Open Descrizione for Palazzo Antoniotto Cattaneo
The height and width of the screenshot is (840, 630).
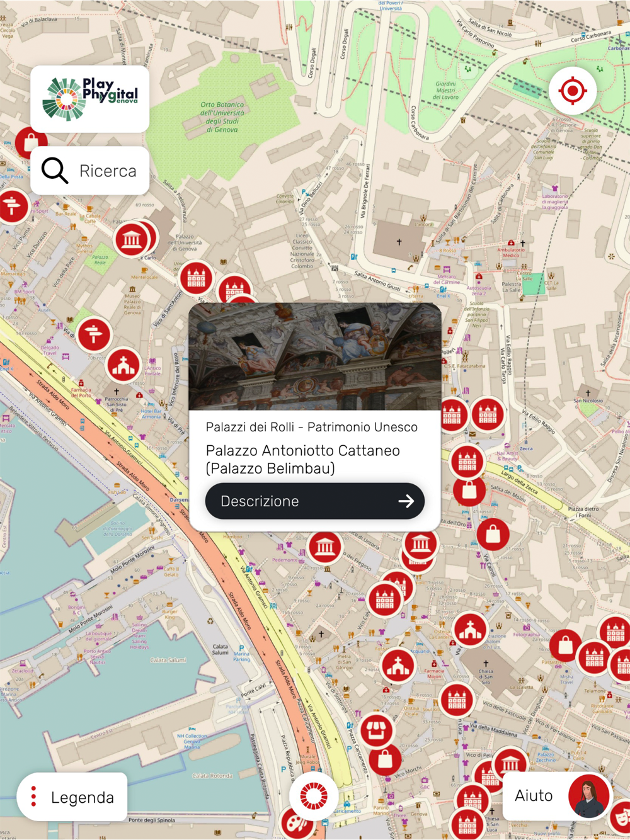(315, 501)
